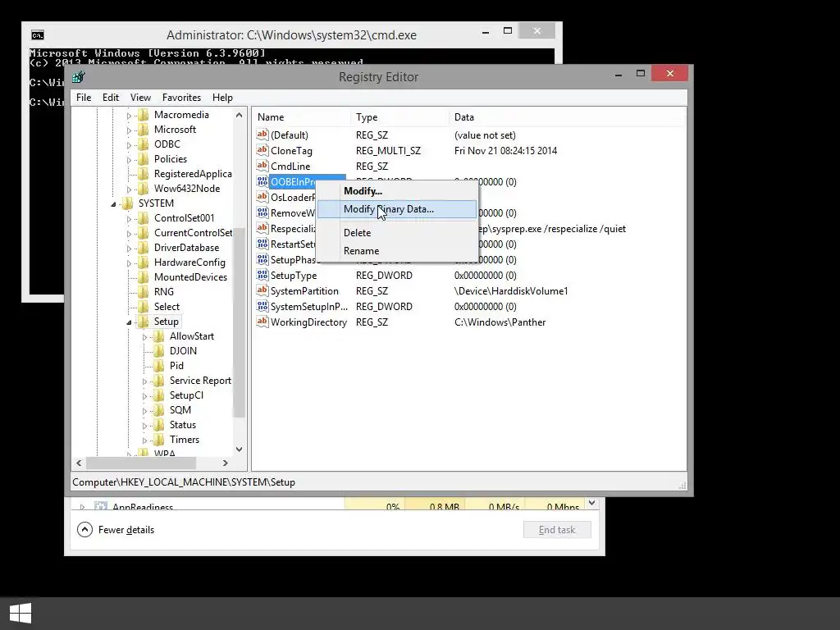
Task: Click the RNG folder icon
Action: tap(143, 292)
